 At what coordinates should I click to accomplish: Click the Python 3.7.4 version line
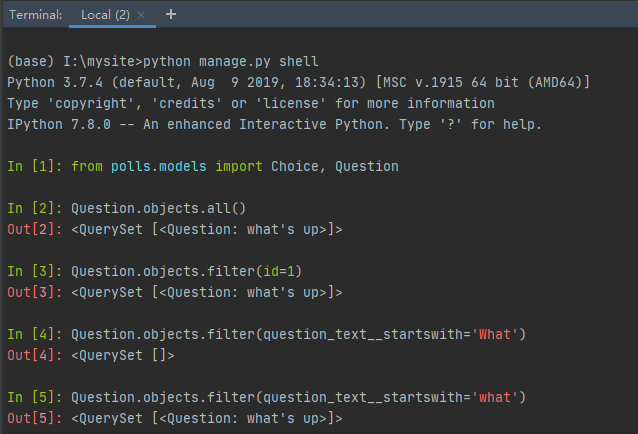[298, 82]
